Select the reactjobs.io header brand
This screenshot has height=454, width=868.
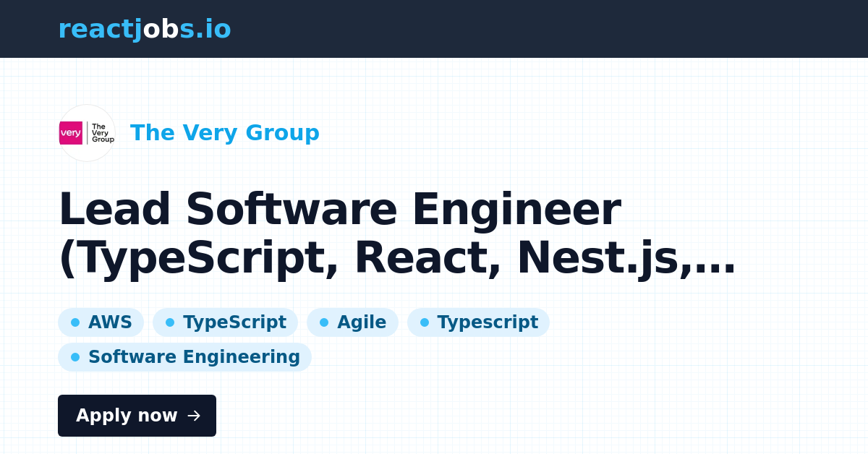click(x=145, y=29)
